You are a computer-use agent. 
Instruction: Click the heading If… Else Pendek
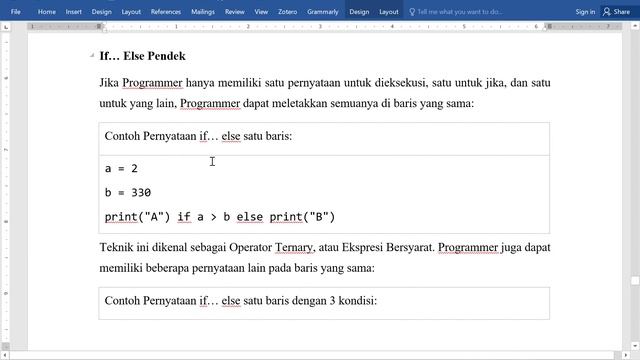pyautogui.click(x=142, y=56)
